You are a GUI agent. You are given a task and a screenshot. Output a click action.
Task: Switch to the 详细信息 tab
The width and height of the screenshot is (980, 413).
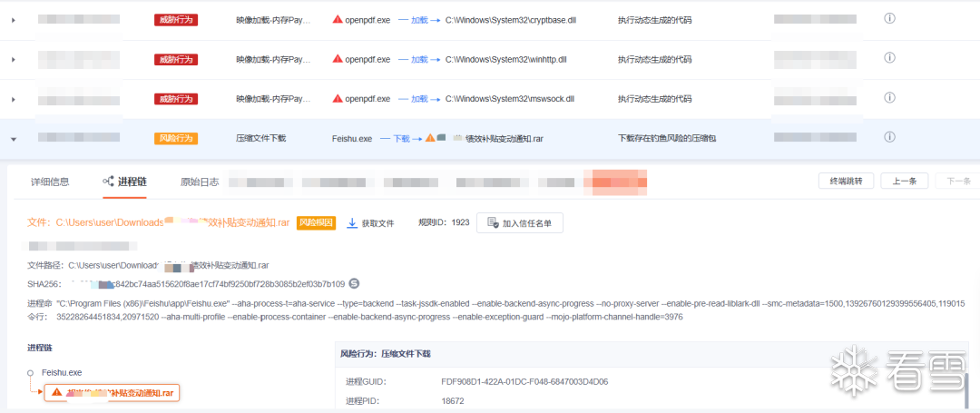(50, 182)
